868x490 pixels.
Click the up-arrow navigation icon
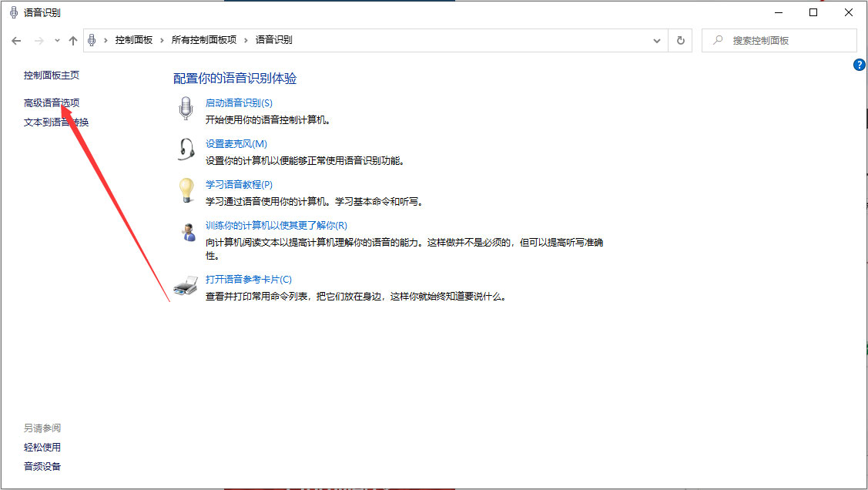[73, 40]
